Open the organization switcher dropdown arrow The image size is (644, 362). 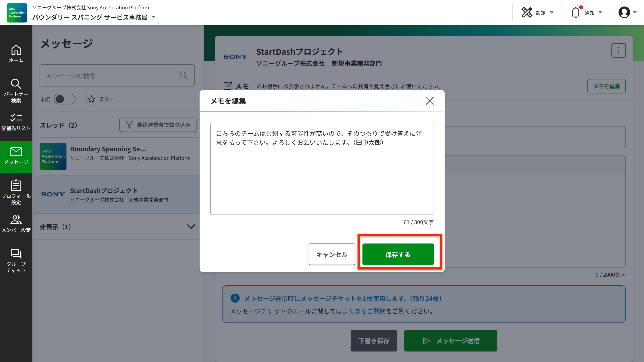coord(153,17)
